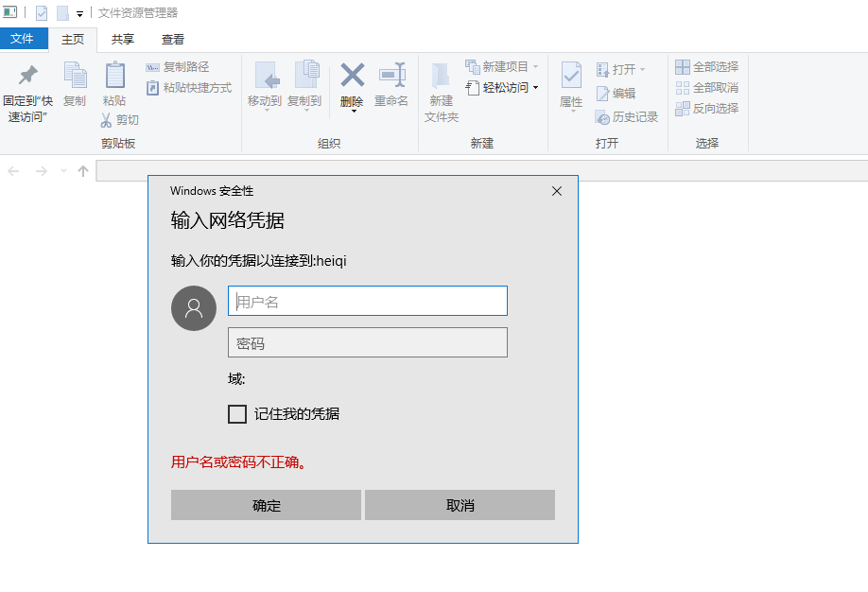868x592 pixels.
Task: Click the password (密码) field
Action: [x=368, y=342]
